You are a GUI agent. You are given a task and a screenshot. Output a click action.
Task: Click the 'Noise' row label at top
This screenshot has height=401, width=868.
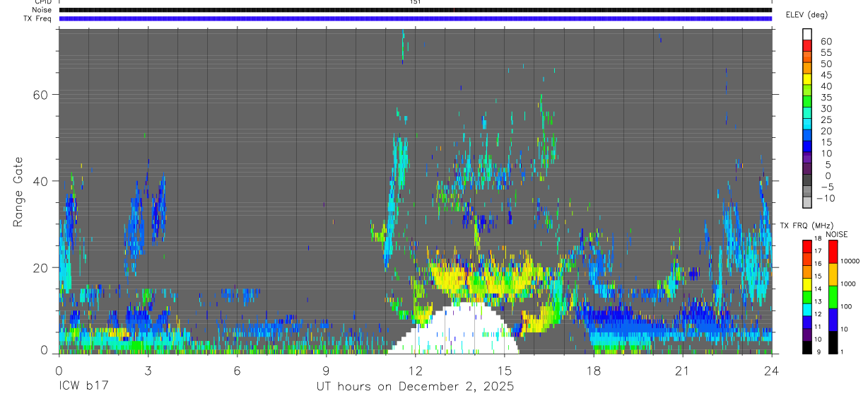pyautogui.click(x=42, y=10)
